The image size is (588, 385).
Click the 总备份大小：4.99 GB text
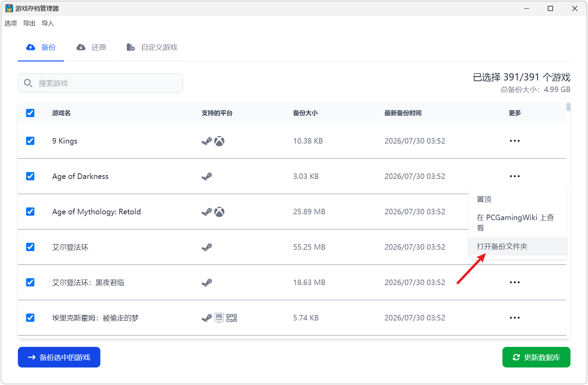tap(535, 90)
